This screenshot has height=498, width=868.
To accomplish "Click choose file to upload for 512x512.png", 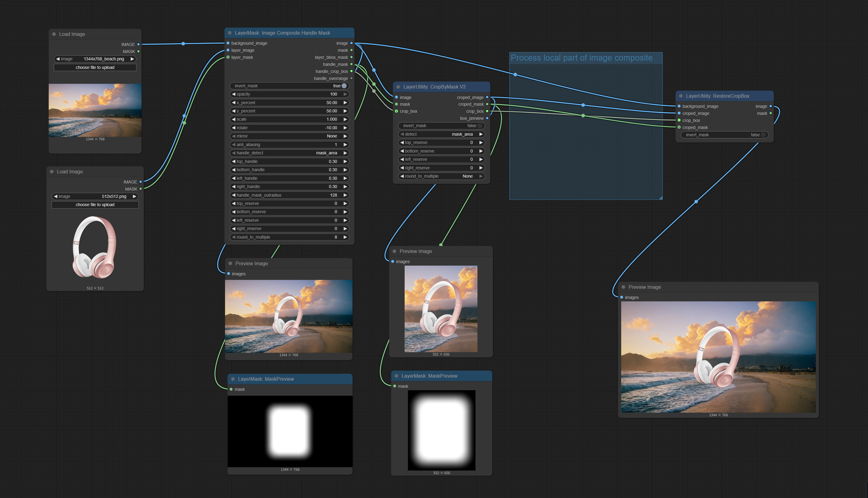I will pos(95,205).
